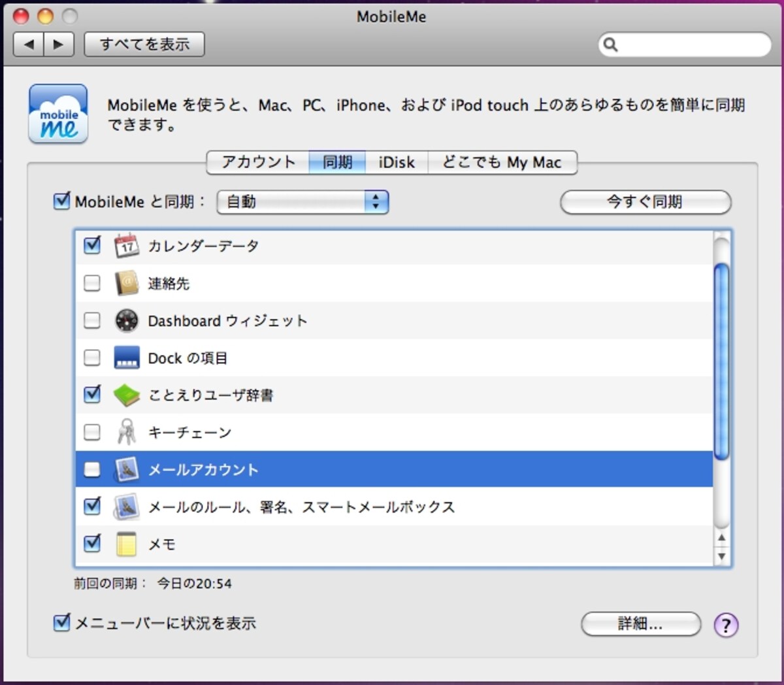Image resolution: width=784 pixels, height=685 pixels.
Task: Click the address book icon for 連絡先
Action: 126,283
